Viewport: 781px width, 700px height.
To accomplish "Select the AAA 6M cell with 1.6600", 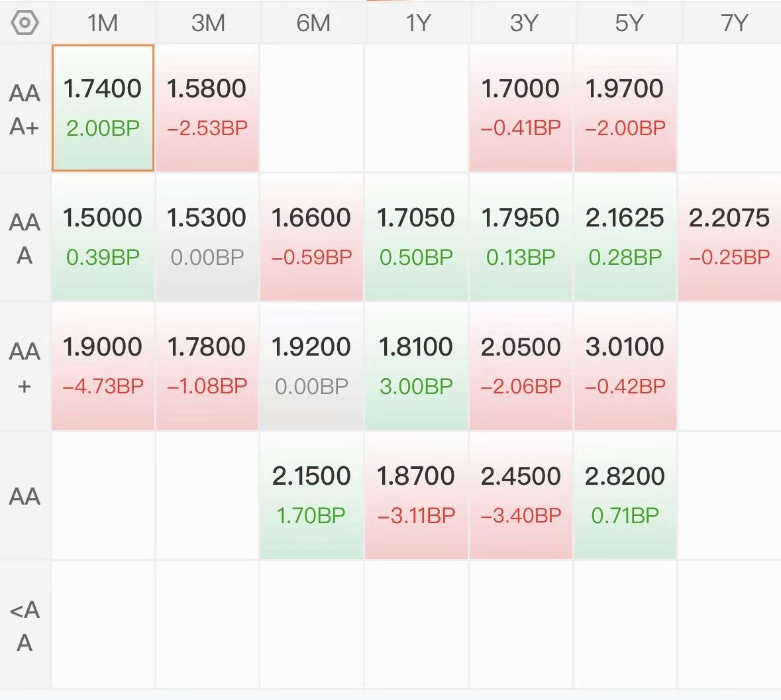I will coord(312,238).
